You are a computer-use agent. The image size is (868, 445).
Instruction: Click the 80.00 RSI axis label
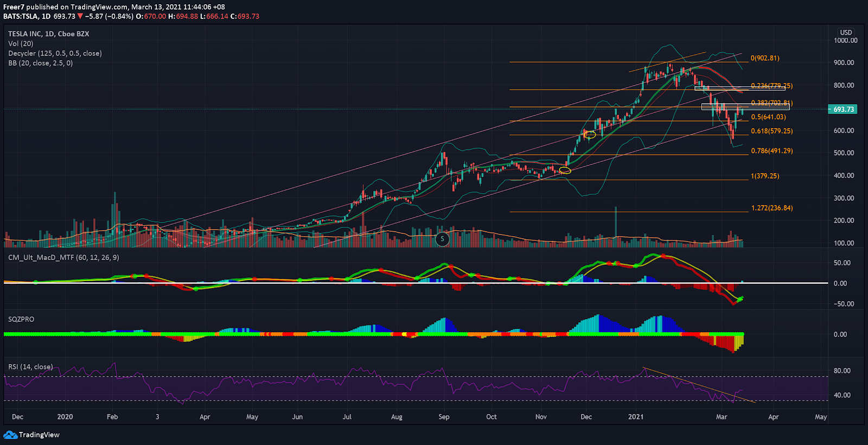[842, 371]
